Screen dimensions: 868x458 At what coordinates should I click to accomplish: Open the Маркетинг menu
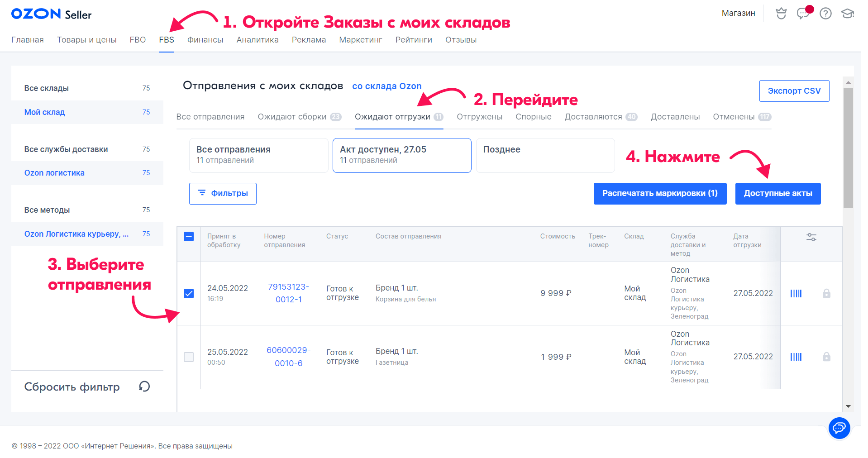361,40
